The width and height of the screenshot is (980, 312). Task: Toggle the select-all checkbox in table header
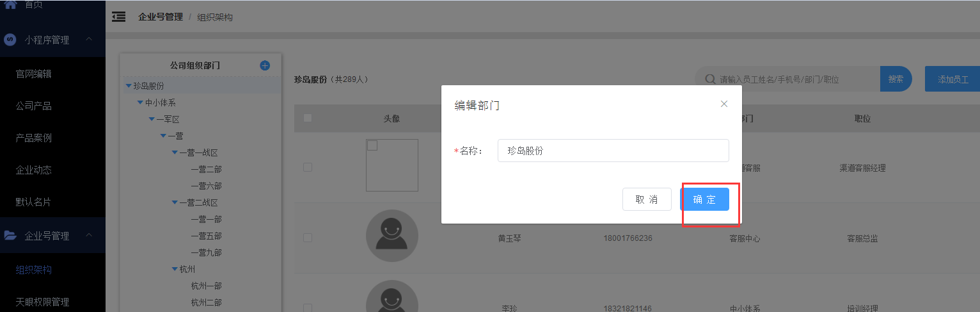click(308, 118)
